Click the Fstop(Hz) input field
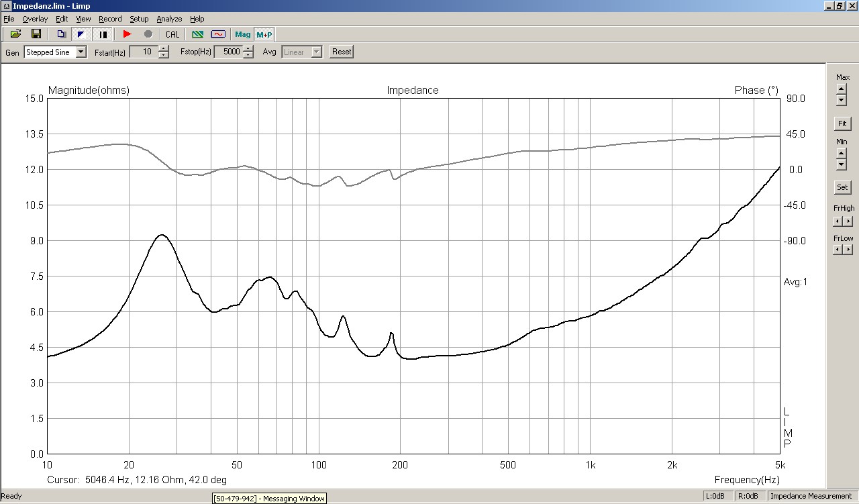The width and height of the screenshot is (859, 504). pos(228,52)
